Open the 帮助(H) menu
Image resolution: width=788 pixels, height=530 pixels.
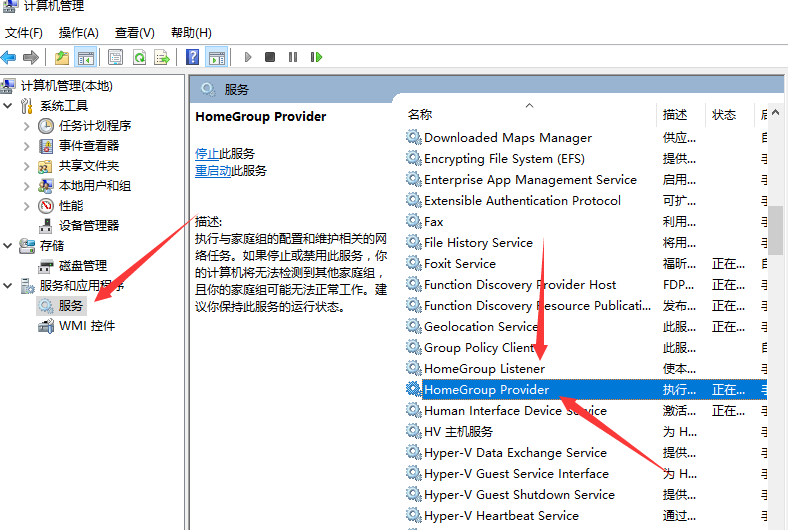(191, 33)
